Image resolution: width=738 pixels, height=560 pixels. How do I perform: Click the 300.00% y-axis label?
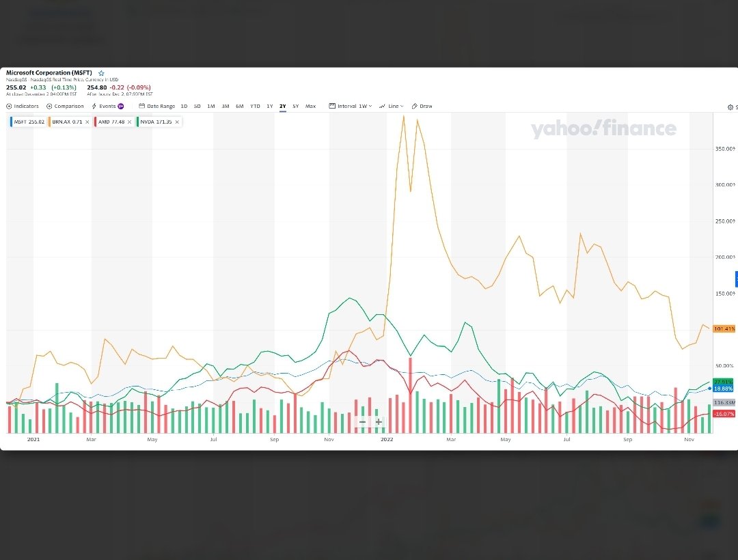tap(725, 185)
